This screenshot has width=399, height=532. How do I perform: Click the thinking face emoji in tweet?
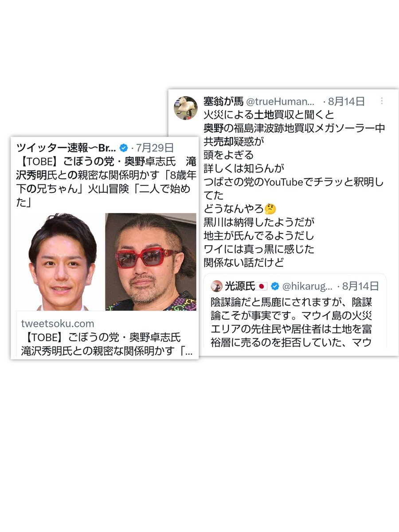pyautogui.click(x=270, y=208)
